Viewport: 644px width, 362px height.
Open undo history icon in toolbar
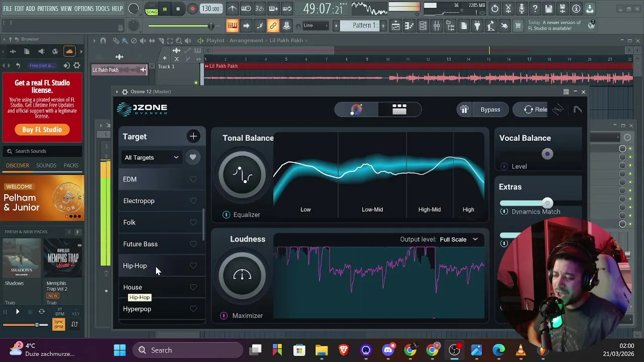point(495,9)
